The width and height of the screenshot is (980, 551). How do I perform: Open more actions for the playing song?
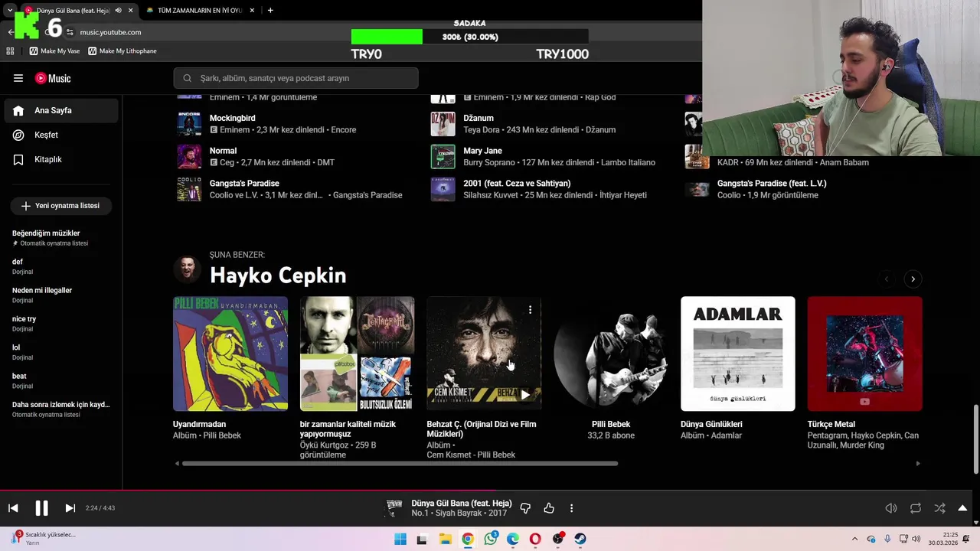(571, 508)
